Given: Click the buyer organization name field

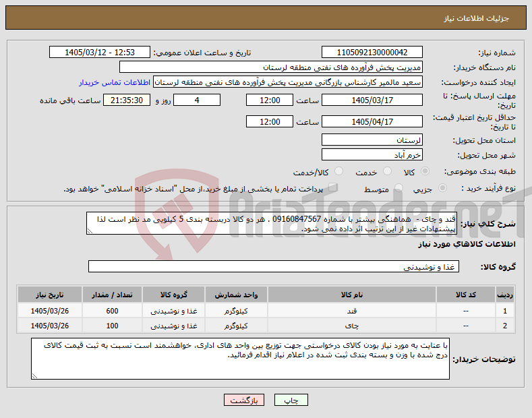Looking at the screenshot, I should click(x=271, y=67).
